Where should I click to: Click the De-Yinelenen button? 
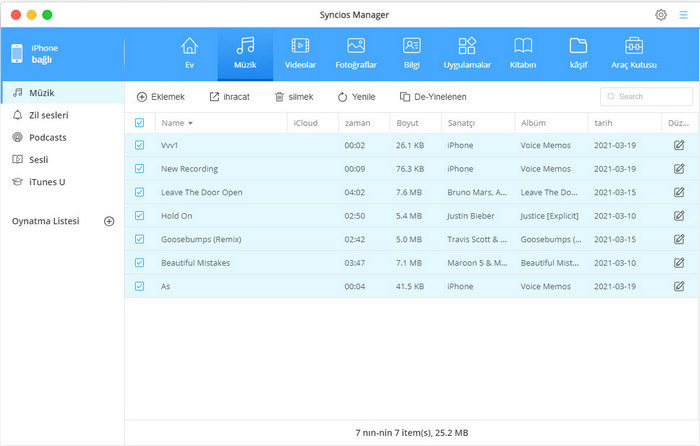tap(433, 97)
